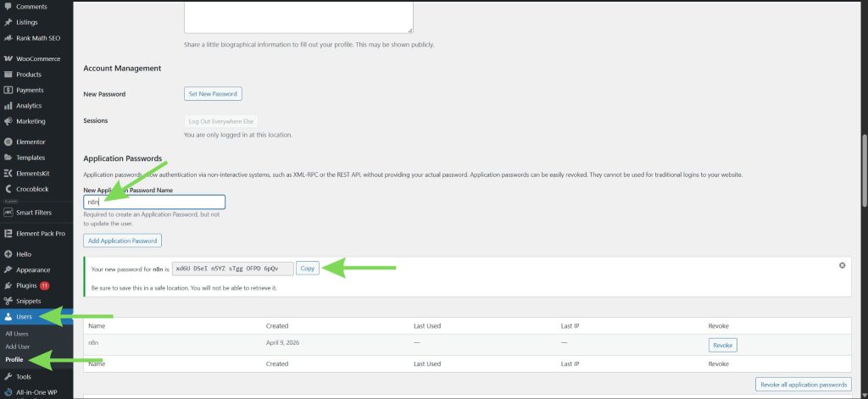Image resolution: width=868 pixels, height=399 pixels.
Task: Select Add User submenu item
Action: tap(17, 346)
